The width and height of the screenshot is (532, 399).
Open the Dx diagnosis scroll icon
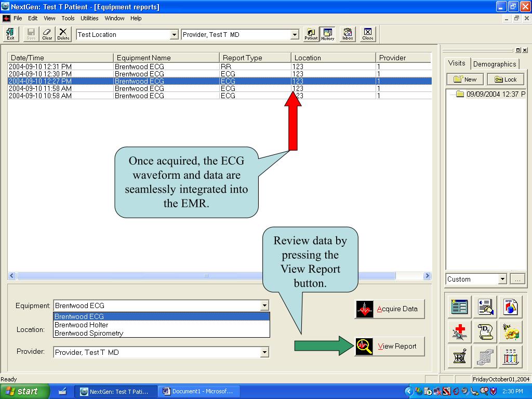point(485,332)
